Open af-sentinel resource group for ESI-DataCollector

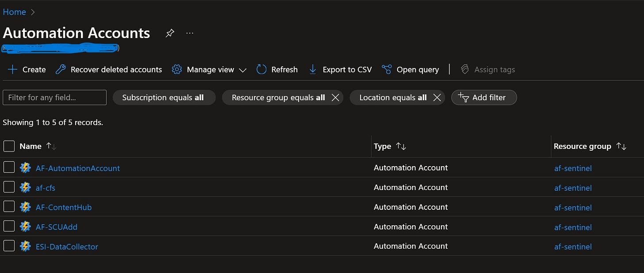point(573,246)
